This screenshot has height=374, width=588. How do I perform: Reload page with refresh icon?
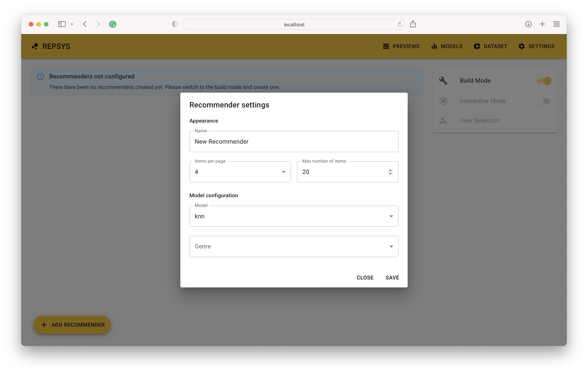(x=400, y=24)
